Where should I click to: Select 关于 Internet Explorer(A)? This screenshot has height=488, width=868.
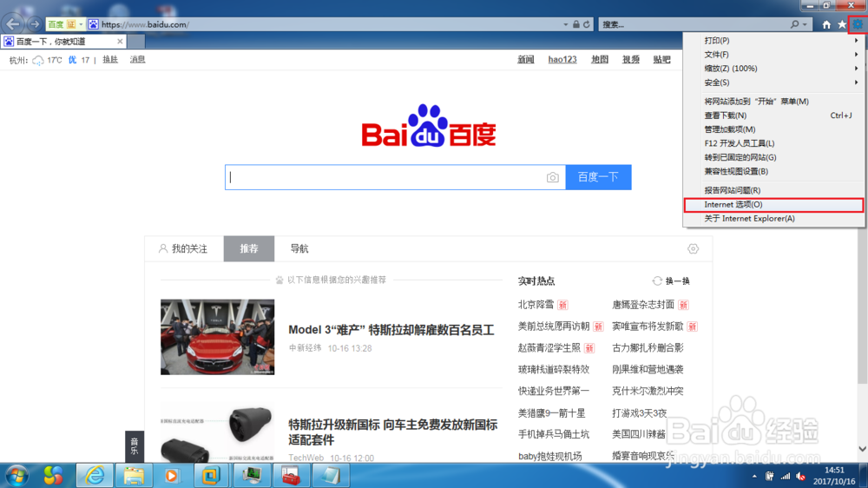click(774, 218)
